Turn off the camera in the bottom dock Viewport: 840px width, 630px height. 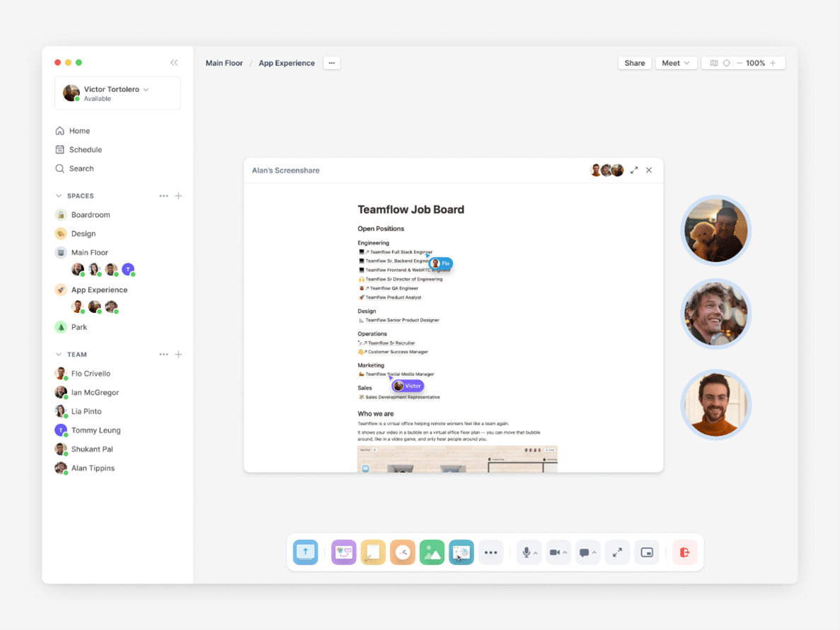(555, 552)
